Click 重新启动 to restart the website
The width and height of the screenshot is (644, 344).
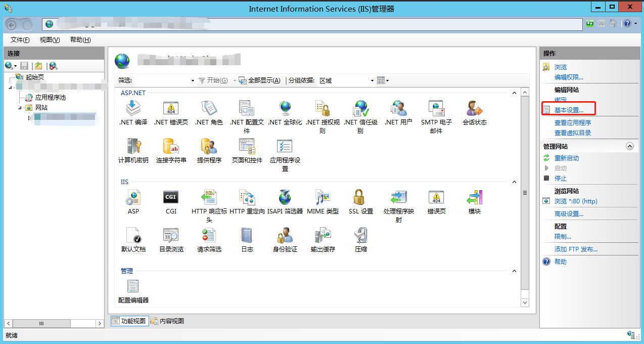pyautogui.click(x=567, y=158)
